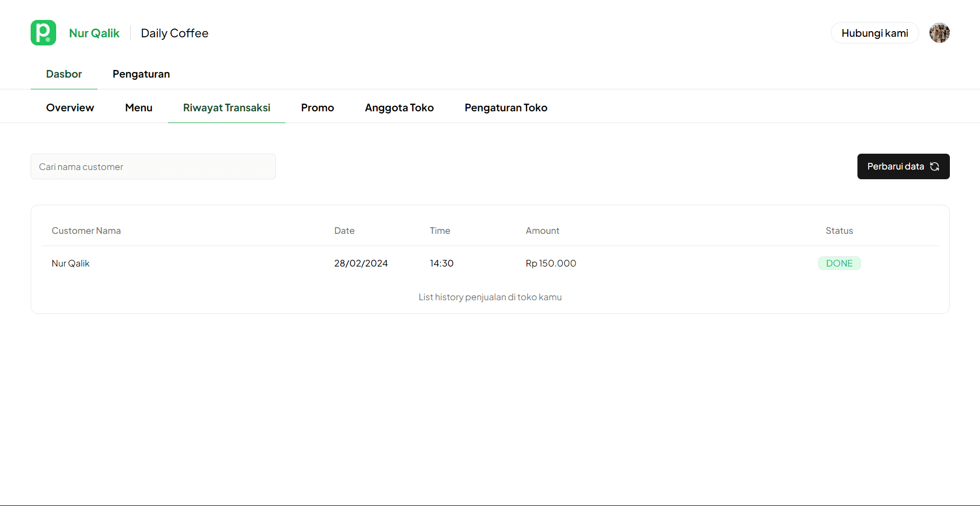Open the user profile avatar
The width and height of the screenshot is (980, 506).
click(939, 33)
